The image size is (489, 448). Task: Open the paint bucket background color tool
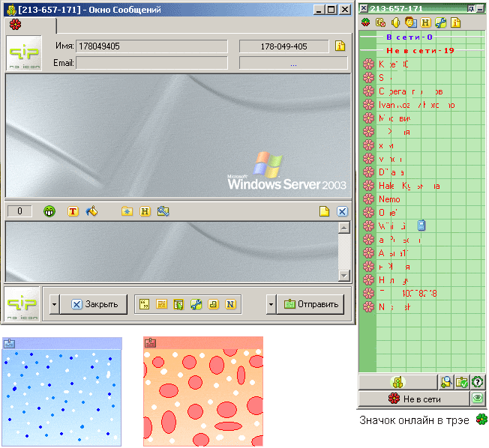pos(91,211)
